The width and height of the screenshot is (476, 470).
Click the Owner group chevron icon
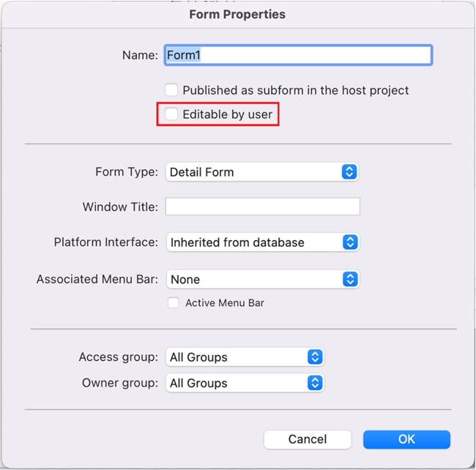pyautogui.click(x=315, y=383)
